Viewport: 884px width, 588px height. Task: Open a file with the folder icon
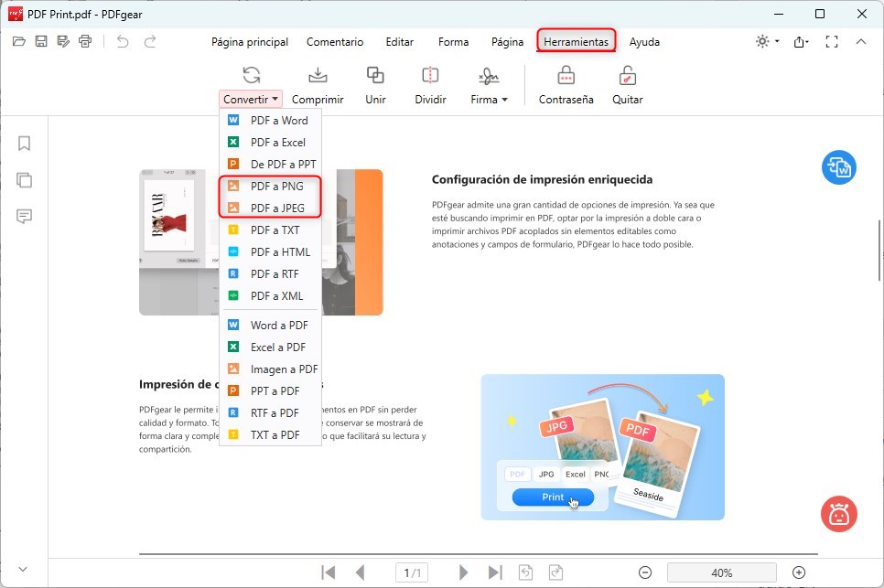pos(19,41)
